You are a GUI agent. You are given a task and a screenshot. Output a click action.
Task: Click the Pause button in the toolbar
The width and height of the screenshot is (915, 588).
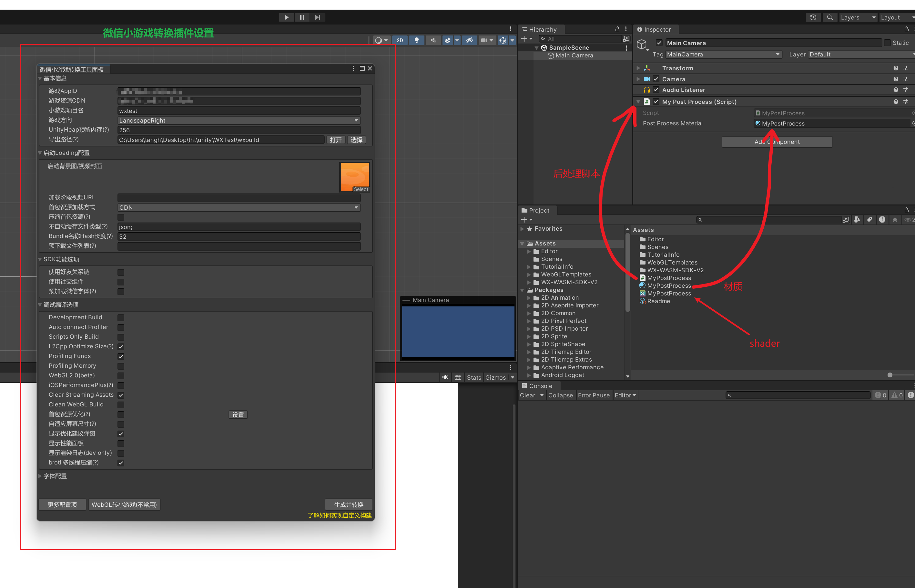(x=302, y=17)
